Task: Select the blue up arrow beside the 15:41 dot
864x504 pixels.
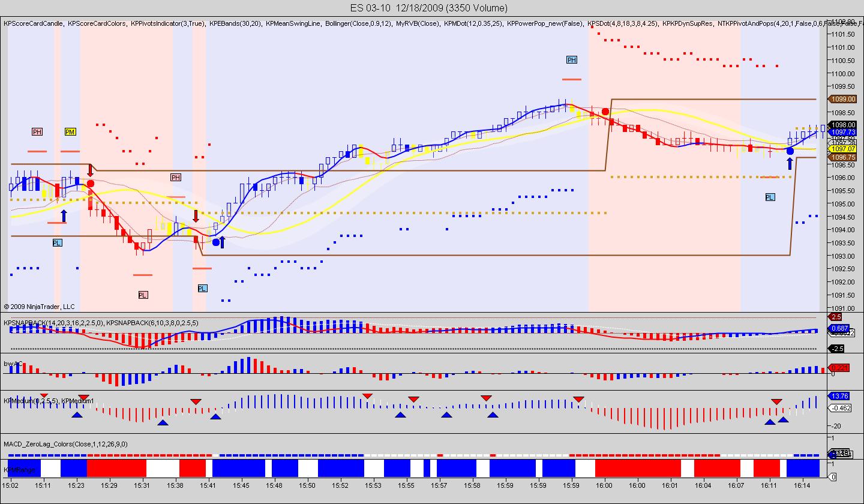Action: tap(223, 242)
